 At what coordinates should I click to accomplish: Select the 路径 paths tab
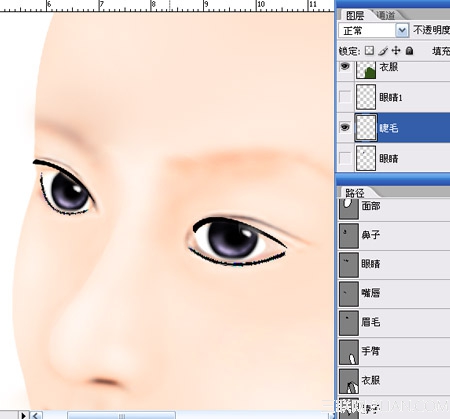(x=355, y=193)
